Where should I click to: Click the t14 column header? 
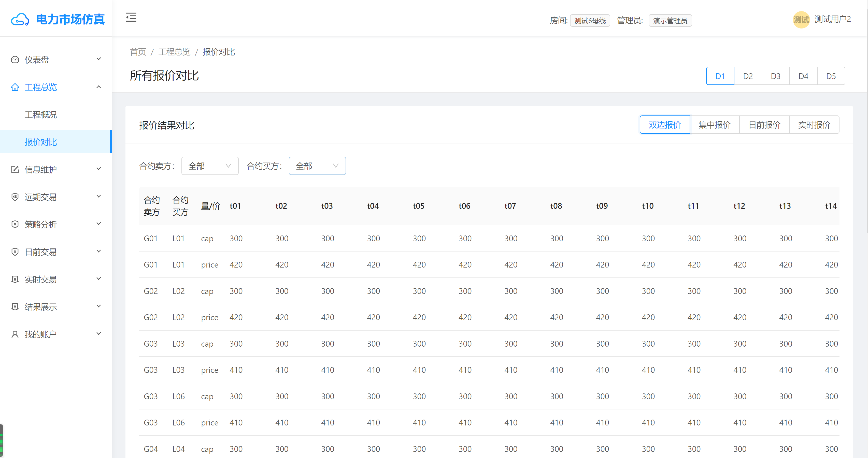831,206
